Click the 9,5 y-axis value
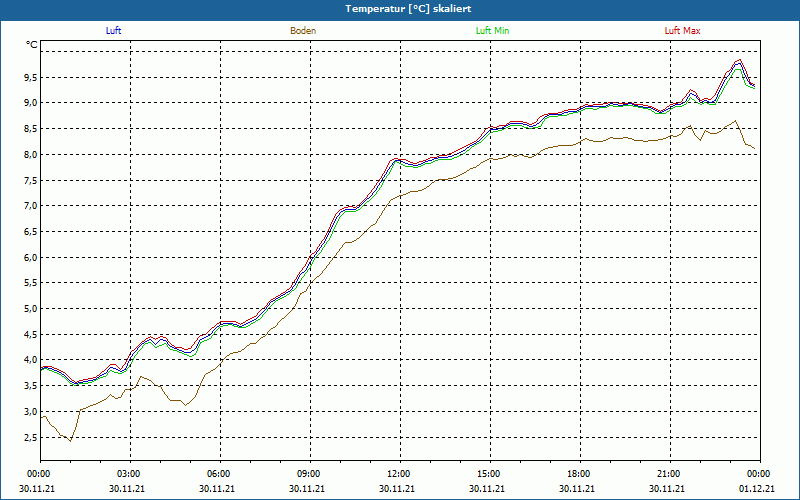 (31, 78)
